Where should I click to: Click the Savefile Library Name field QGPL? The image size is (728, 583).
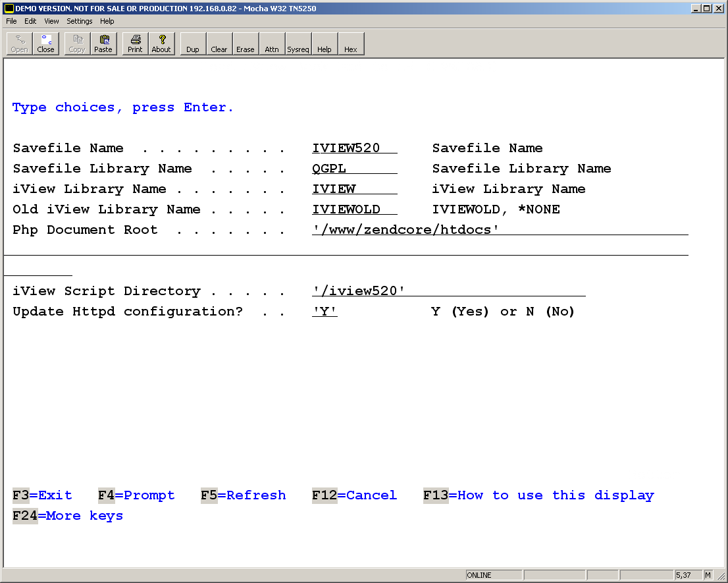pos(354,169)
